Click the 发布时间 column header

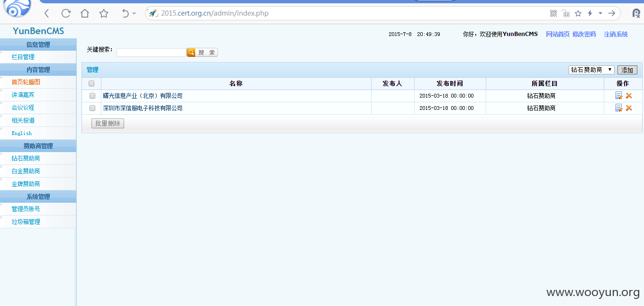coord(450,83)
